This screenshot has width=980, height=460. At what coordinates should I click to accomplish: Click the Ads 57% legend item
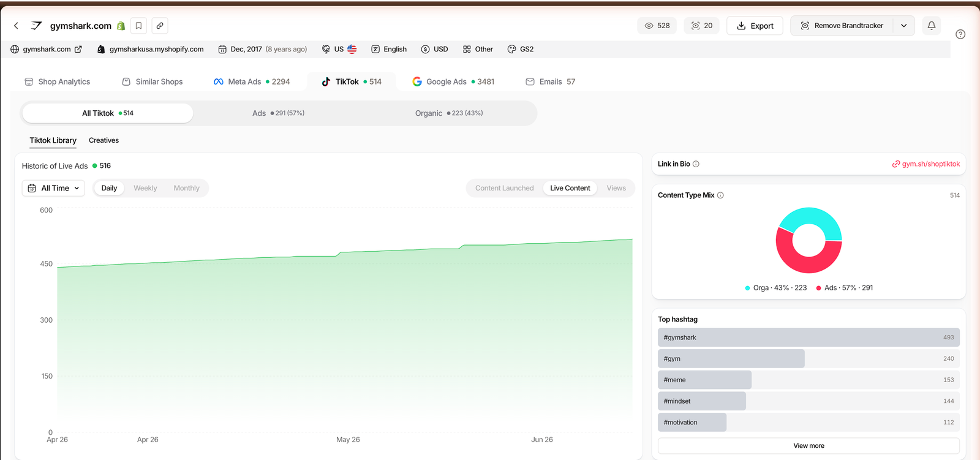(845, 288)
